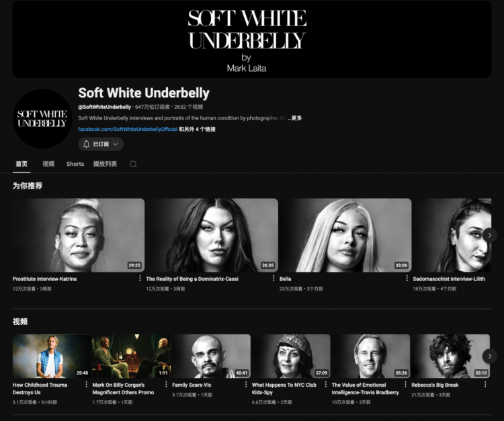Expand channel description with 更多
The height and width of the screenshot is (421, 504).
[295, 118]
